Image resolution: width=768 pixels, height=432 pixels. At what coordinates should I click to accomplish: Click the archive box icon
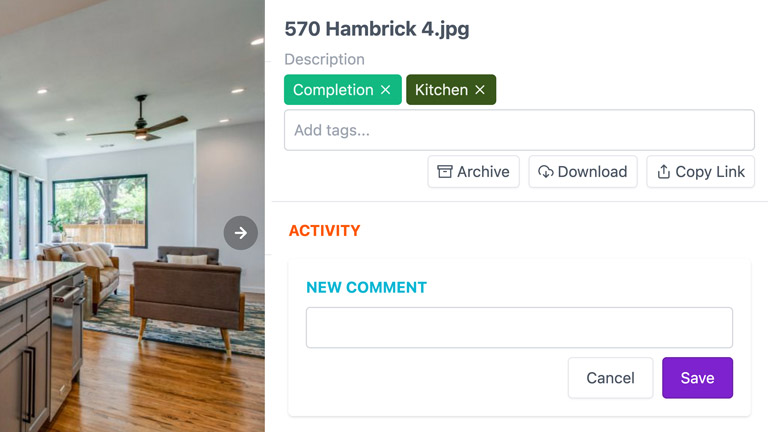click(445, 171)
